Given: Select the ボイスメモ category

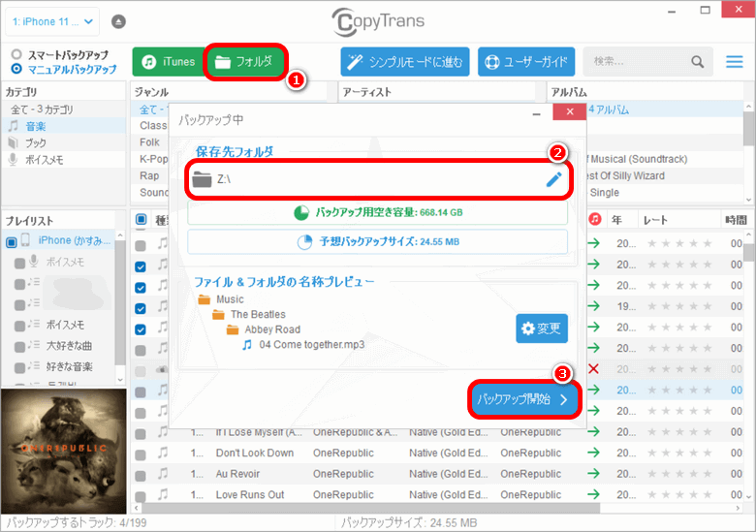Looking at the screenshot, I should pyautogui.click(x=64, y=160).
